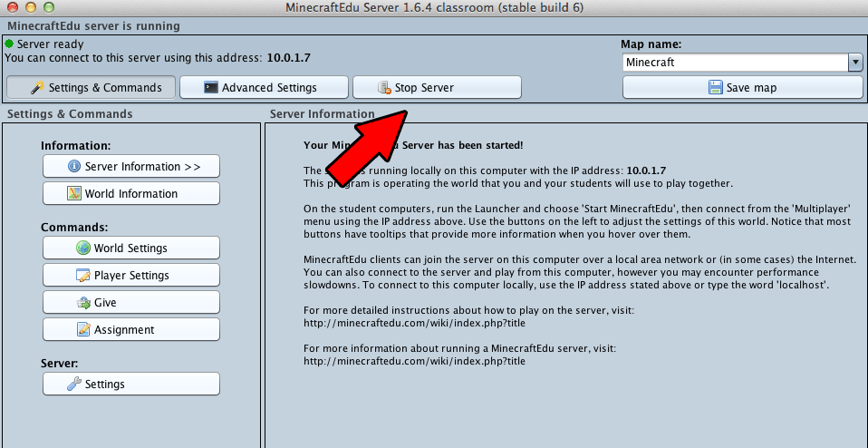The height and width of the screenshot is (448, 868).
Task: Click the Assignment notepad icon
Action: pos(83,329)
